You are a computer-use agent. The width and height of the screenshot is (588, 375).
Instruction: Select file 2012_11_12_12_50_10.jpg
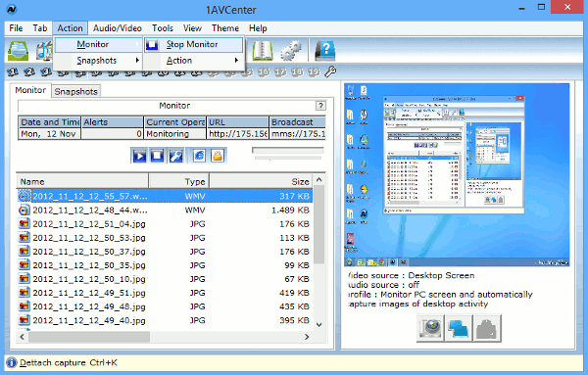click(165, 279)
